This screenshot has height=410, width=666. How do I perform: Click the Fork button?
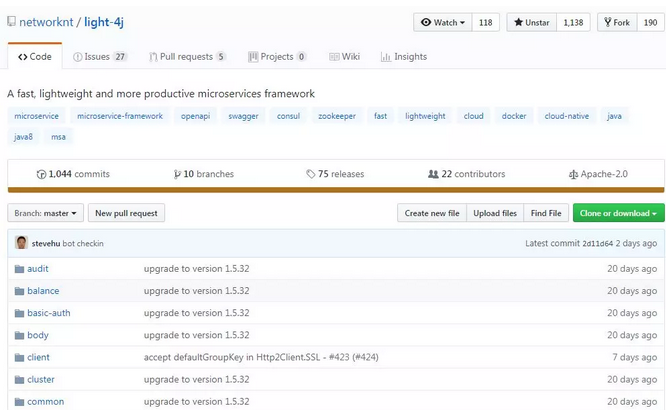point(617,23)
